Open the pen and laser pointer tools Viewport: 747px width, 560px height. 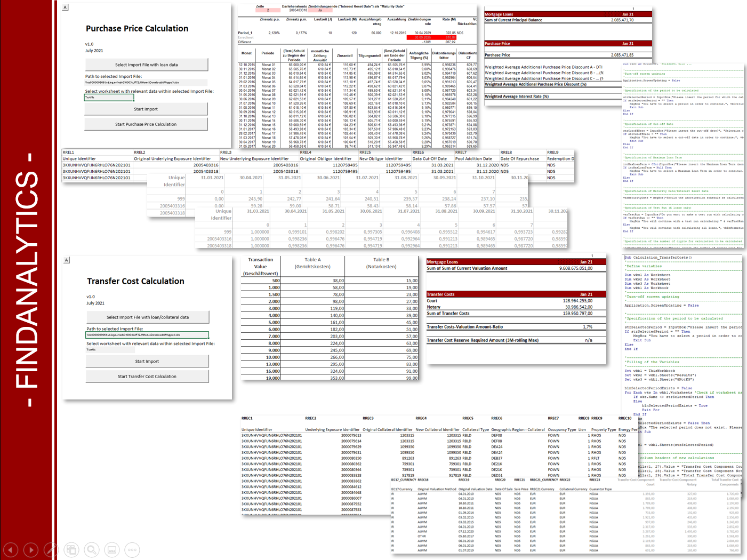click(x=51, y=549)
